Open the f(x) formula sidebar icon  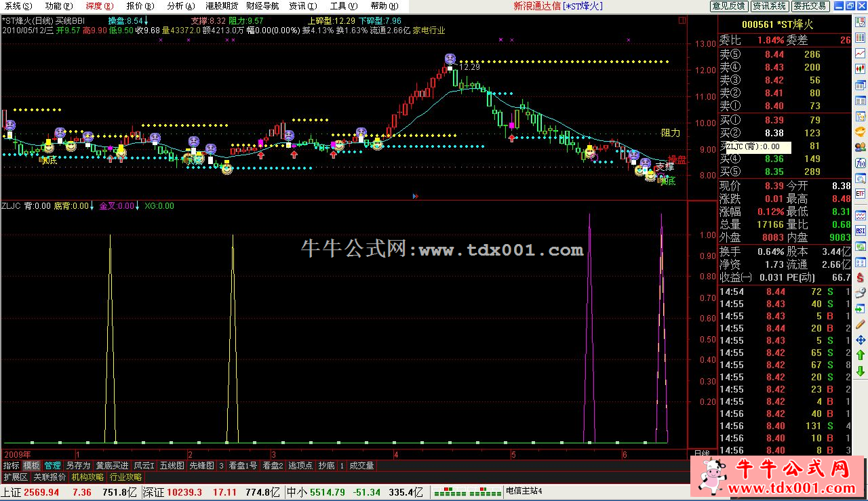click(x=861, y=163)
